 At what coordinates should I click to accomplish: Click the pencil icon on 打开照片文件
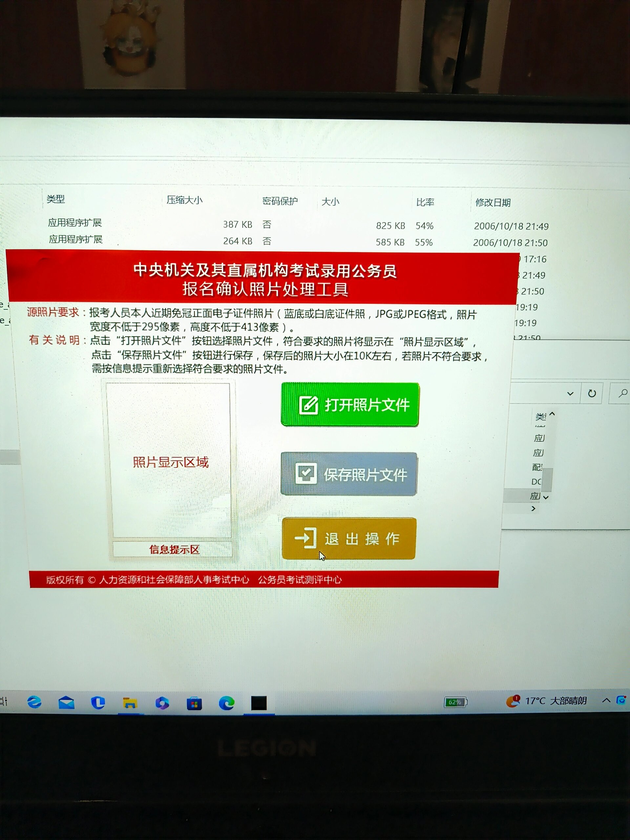[x=308, y=405]
